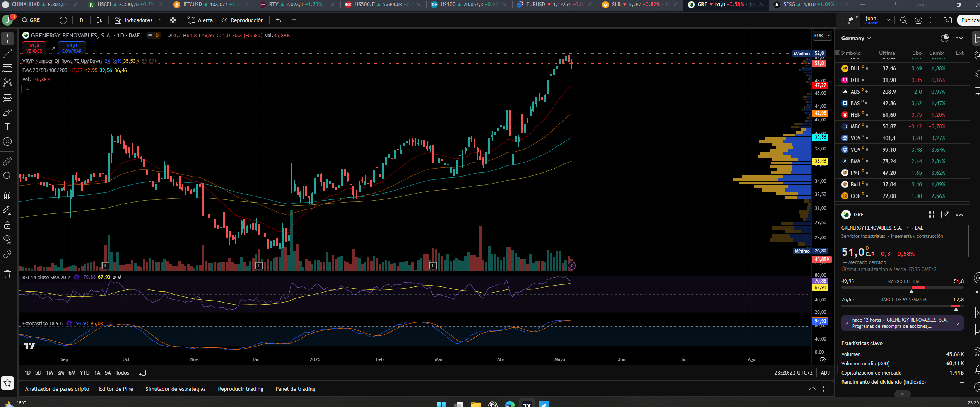Screen dimensions: 980x407
Task: Add a symbol to compare with plus icon
Action: 63,20
